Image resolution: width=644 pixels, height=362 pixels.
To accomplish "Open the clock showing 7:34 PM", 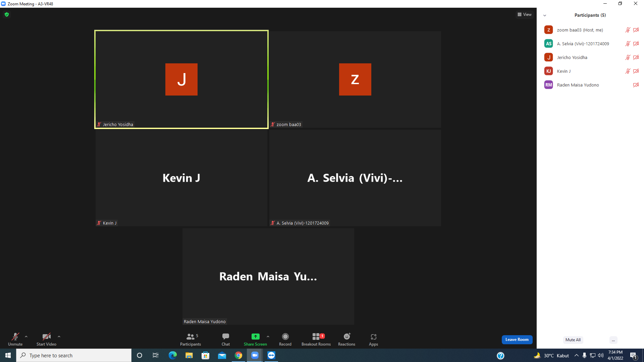I will click(615, 355).
